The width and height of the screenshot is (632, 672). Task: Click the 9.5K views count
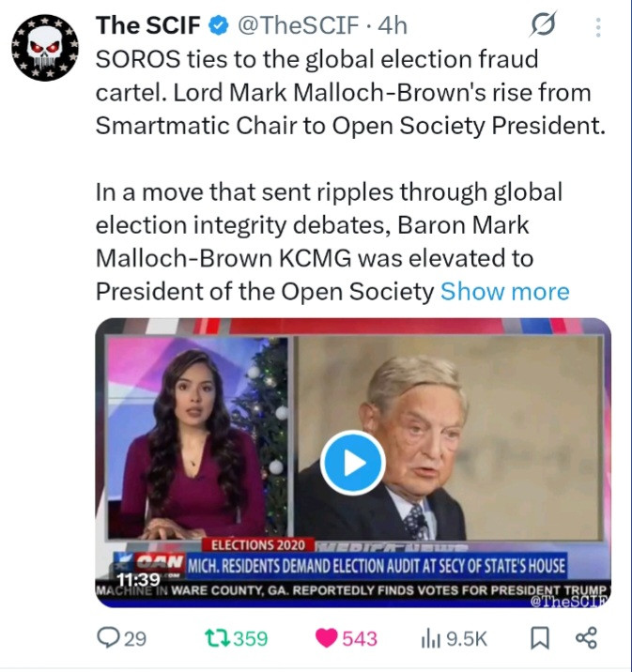[x=467, y=638]
